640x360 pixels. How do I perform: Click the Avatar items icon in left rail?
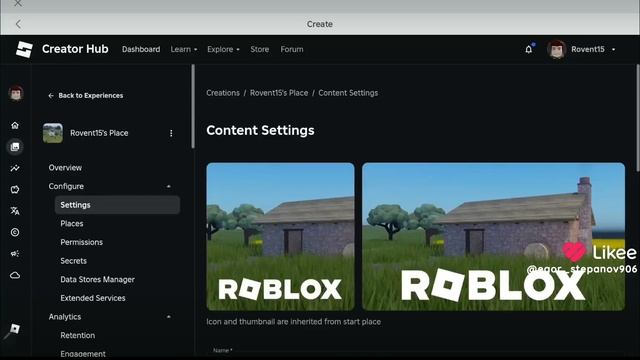coord(15,189)
